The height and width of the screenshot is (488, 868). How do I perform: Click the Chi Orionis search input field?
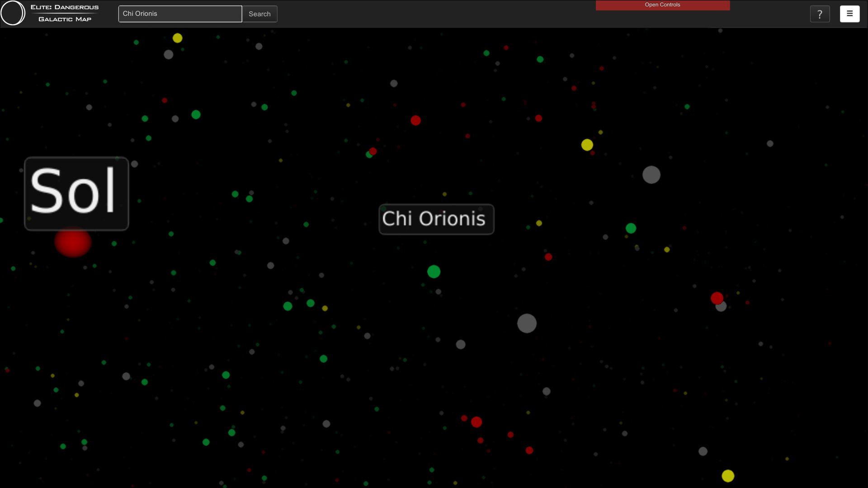[180, 14]
